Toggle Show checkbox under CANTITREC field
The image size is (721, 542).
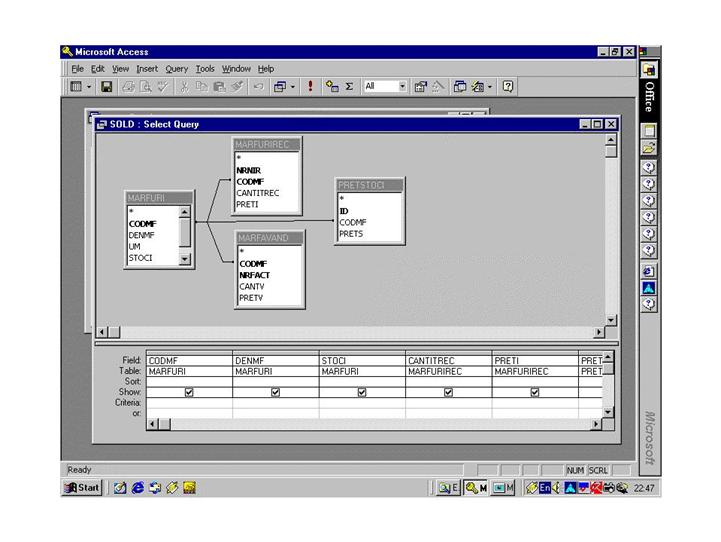448,393
